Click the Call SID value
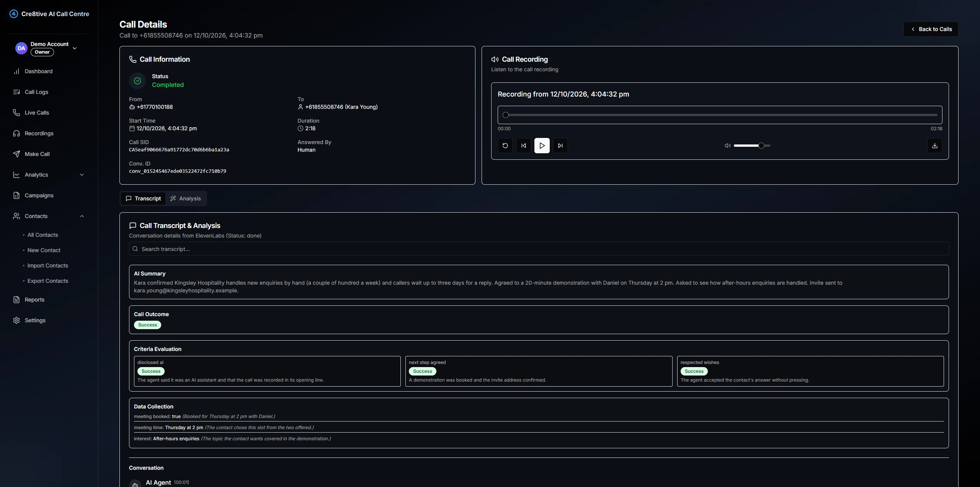This screenshot has width=980, height=487. (x=179, y=150)
